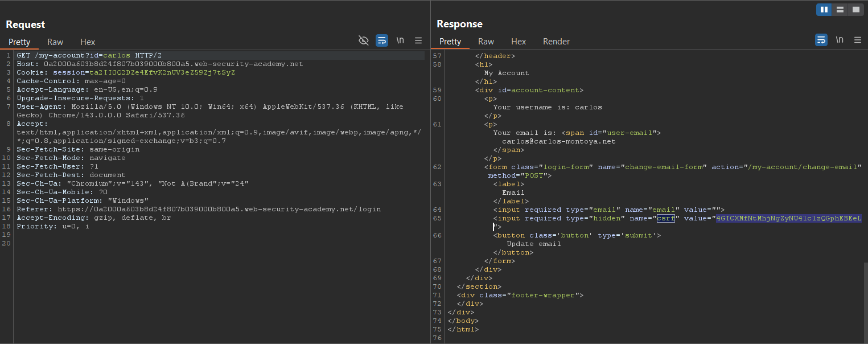Image resolution: width=868 pixels, height=344 pixels.
Task: Click the 'My Account' heading text in response
Action: click(x=507, y=73)
